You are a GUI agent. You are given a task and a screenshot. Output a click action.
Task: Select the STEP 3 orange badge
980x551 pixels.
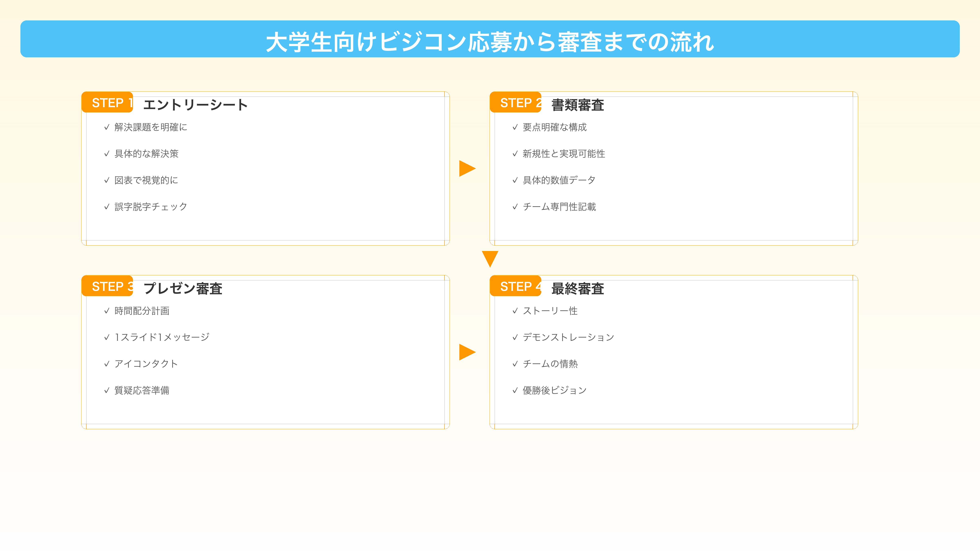click(107, 286)
